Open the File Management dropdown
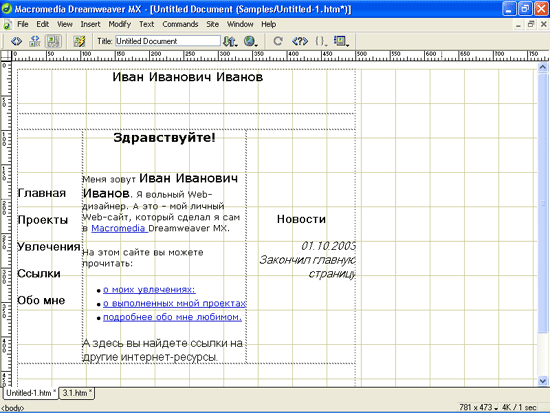Image resolution: width=550 pixels, height=413 pixels. pos(230,41)
